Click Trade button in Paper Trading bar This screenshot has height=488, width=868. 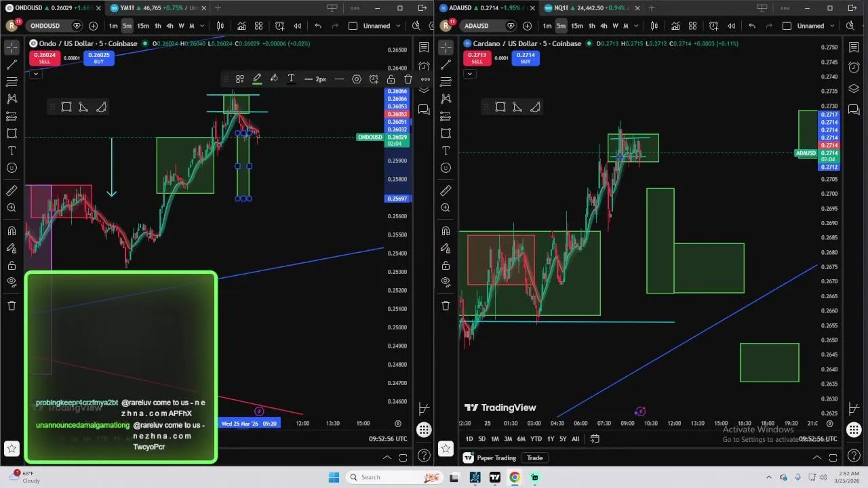[x=535, y=457]
